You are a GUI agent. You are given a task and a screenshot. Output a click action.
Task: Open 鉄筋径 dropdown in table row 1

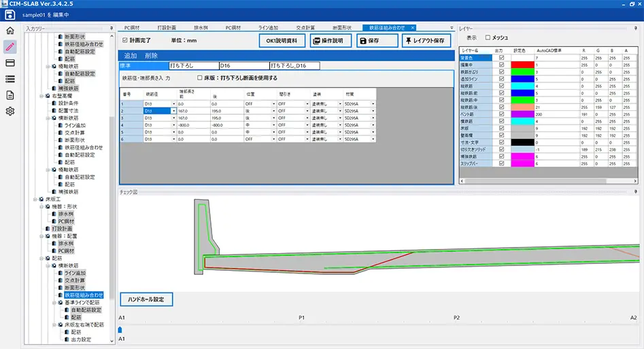pos(173,104)
